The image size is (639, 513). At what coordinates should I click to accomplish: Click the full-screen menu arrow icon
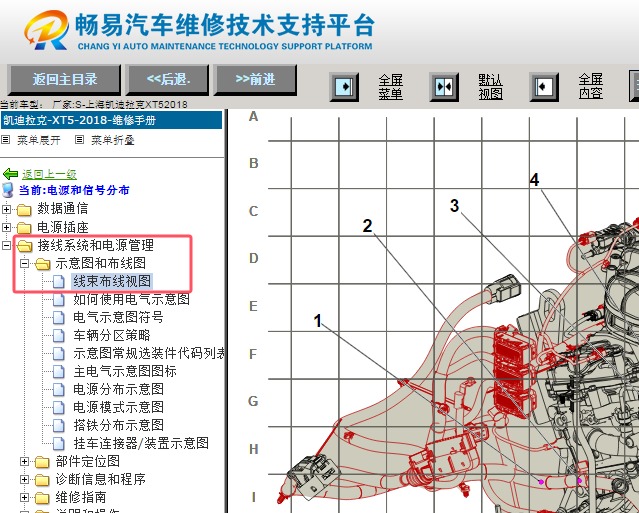[344, 86]
